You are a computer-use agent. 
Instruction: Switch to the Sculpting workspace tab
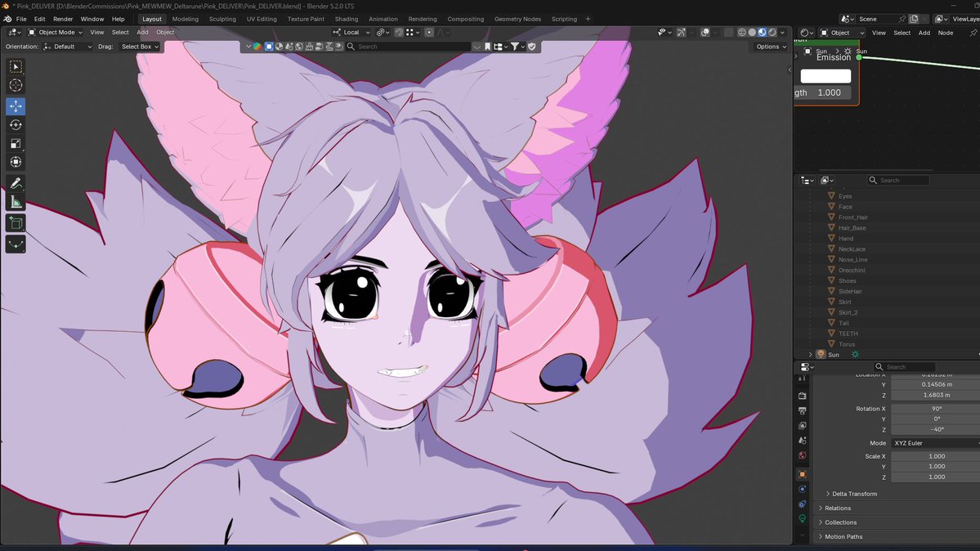click(x=222, y=19)
